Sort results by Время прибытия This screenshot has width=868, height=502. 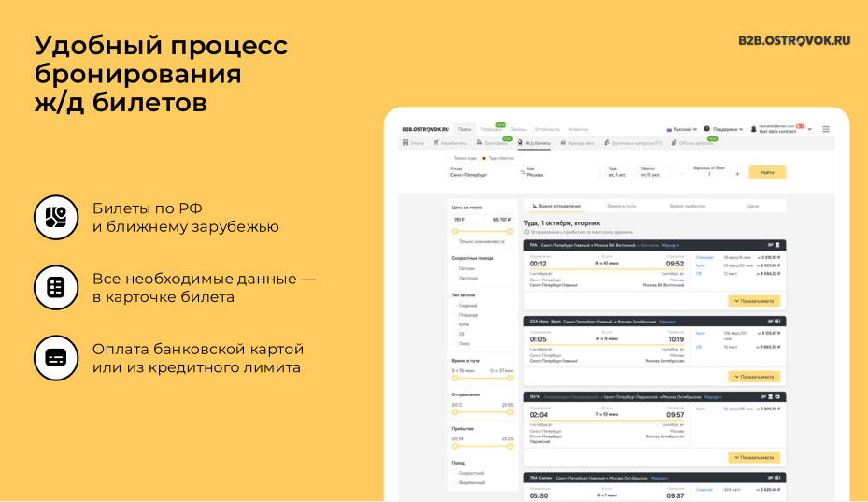[x=688, y=206]
